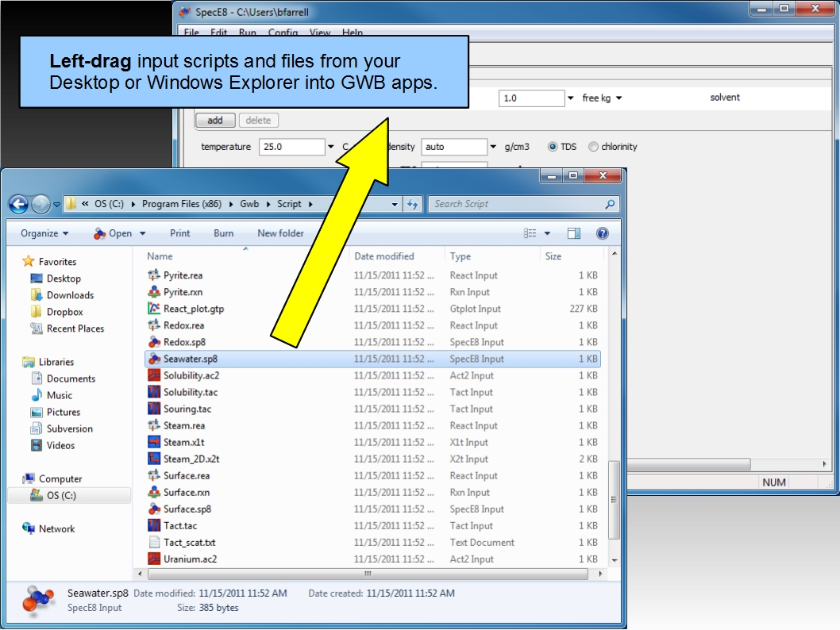This screenshot has width=840, height=630.
Task: Select the TDS radio button in SpecE8
Action: point(553,147)
